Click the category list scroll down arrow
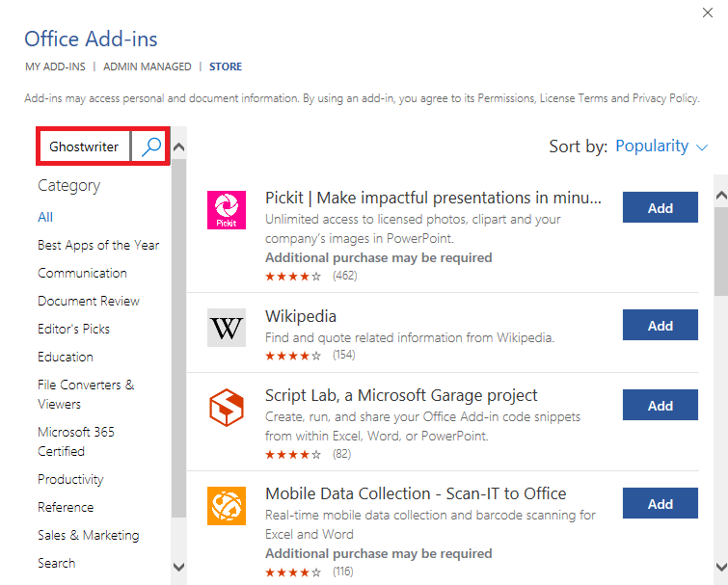The image size is (728, 585). point(178,567)
